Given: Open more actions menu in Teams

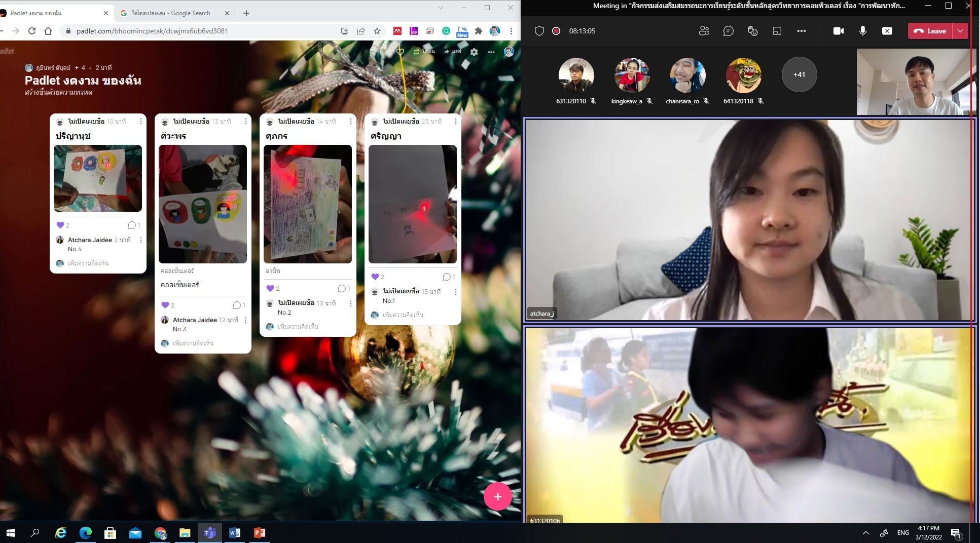Looking at the screenshot, I should tap(801, 31).
